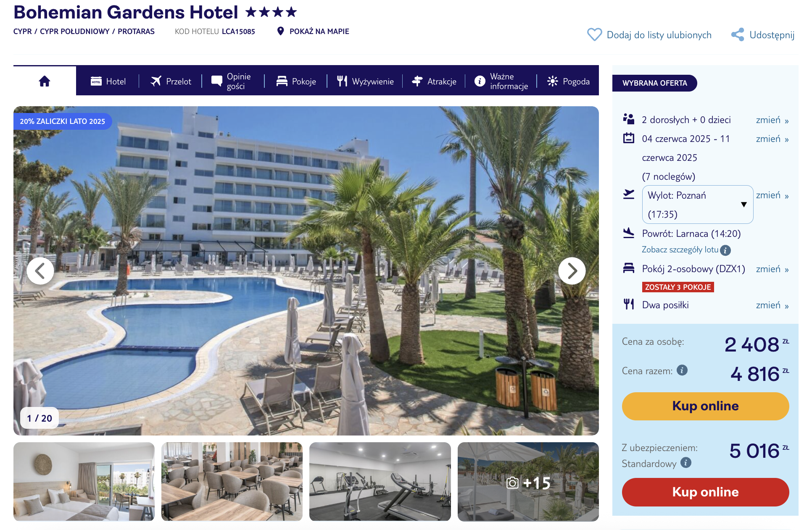Click the map pin icon by Pokaż na mapie

280,31
